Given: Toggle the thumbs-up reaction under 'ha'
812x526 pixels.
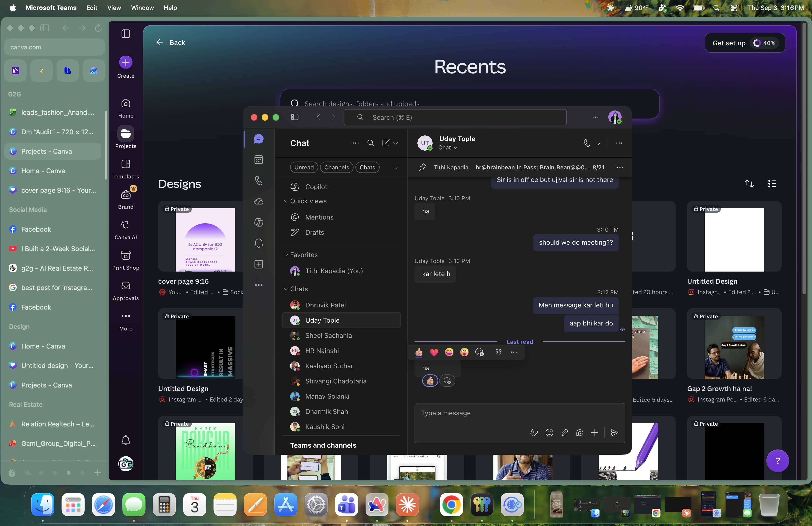Looking at the screenshot, I should click(430, 381).
